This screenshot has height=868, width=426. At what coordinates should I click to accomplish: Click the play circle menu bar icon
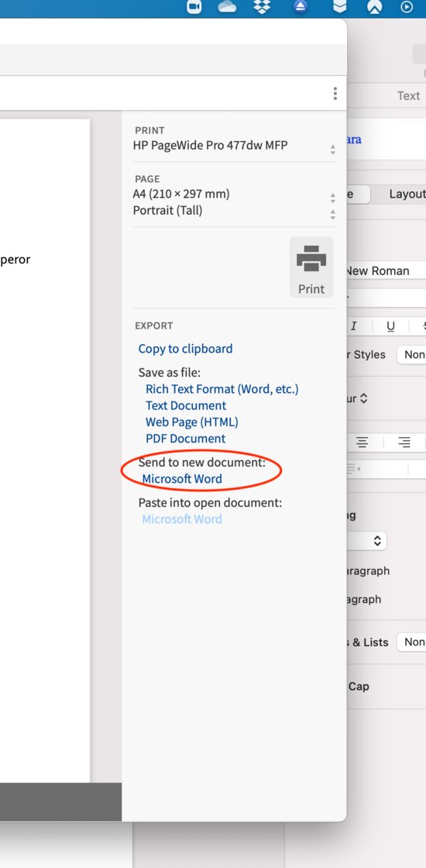click(407, 7)
